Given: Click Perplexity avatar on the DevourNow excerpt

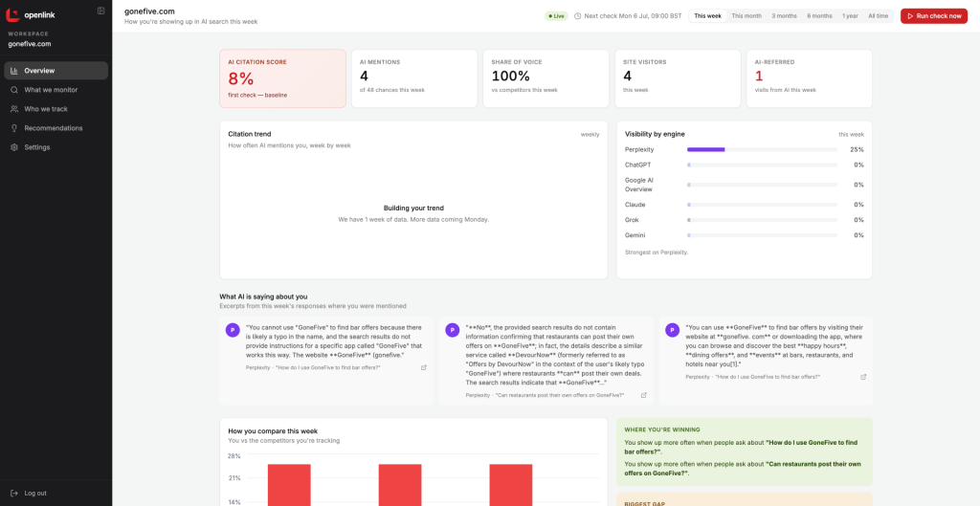Looking at the screenshot, I should [453, 330].
